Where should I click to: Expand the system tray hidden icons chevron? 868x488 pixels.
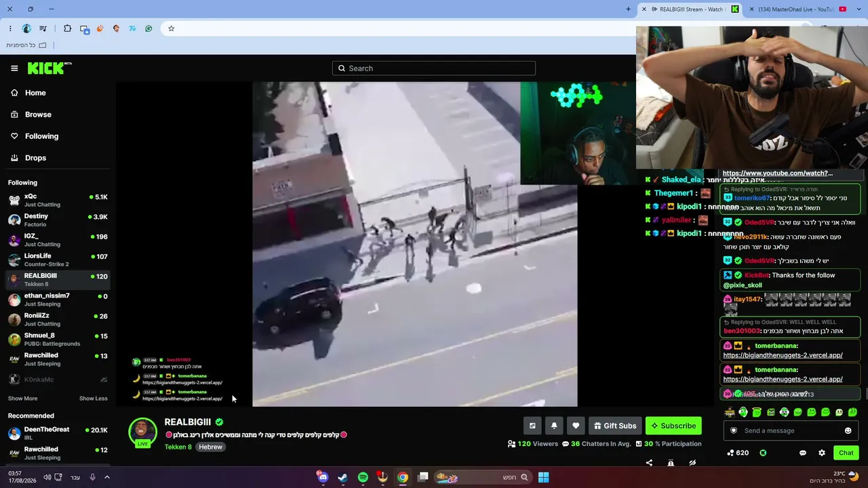click(106, 477)
